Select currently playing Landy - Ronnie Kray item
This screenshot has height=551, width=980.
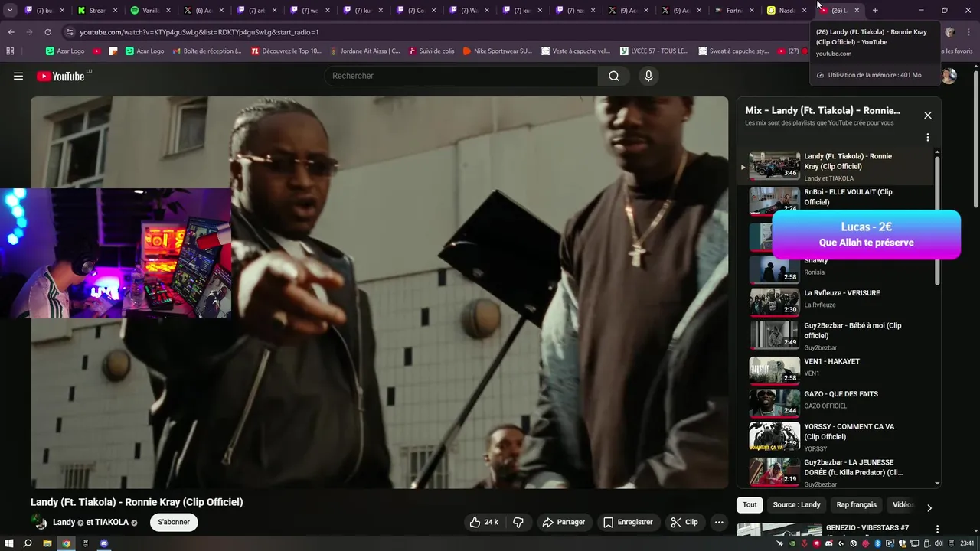[x=837, y=166]
